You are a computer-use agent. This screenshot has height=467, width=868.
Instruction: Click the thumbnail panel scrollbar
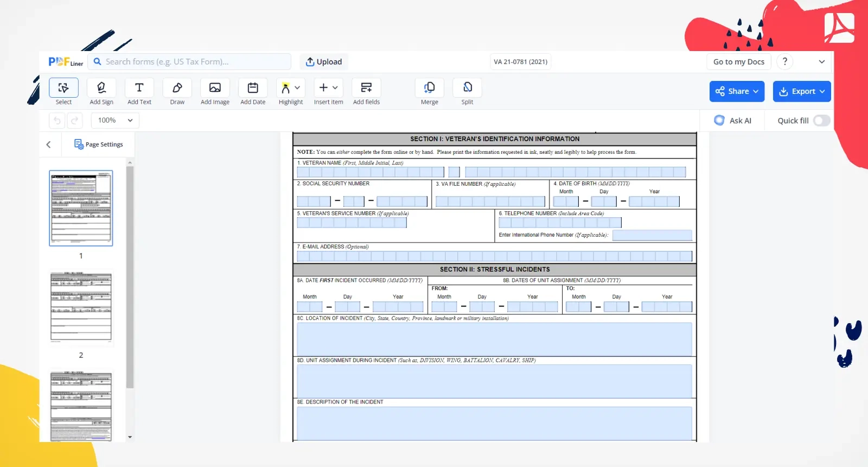(x=130, y=277)
